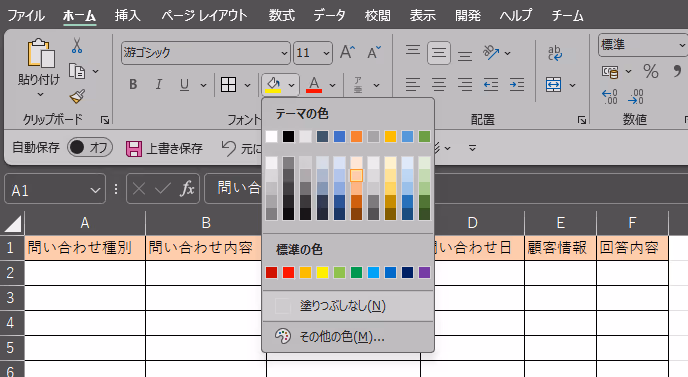Viewport: 688px width, 377px height.
Task: Apply comma style
Action: pos(677,71)
